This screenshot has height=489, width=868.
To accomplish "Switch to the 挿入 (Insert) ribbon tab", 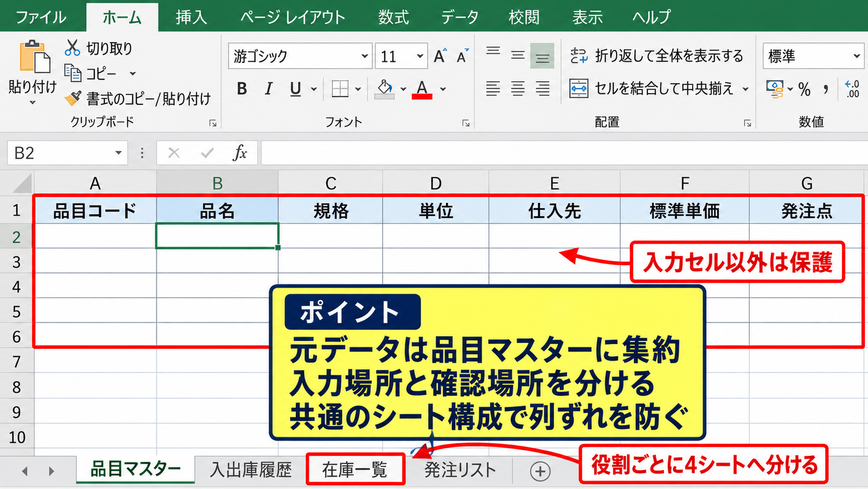I will [191, 17].
